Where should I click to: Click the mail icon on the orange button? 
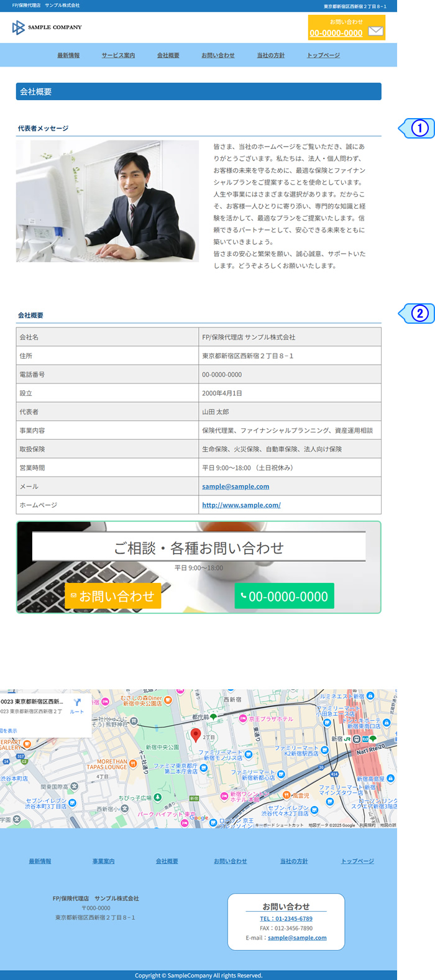point(73,596)
